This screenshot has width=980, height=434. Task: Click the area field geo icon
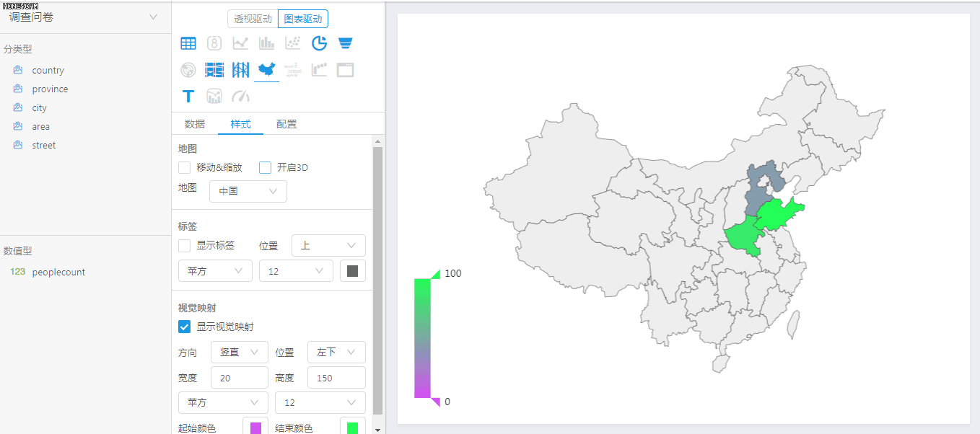(18, 126)
